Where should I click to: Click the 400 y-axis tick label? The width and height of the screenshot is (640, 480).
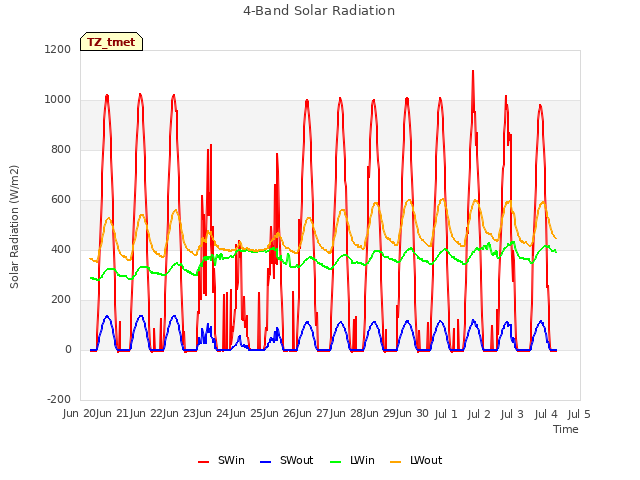coord(61,249)
